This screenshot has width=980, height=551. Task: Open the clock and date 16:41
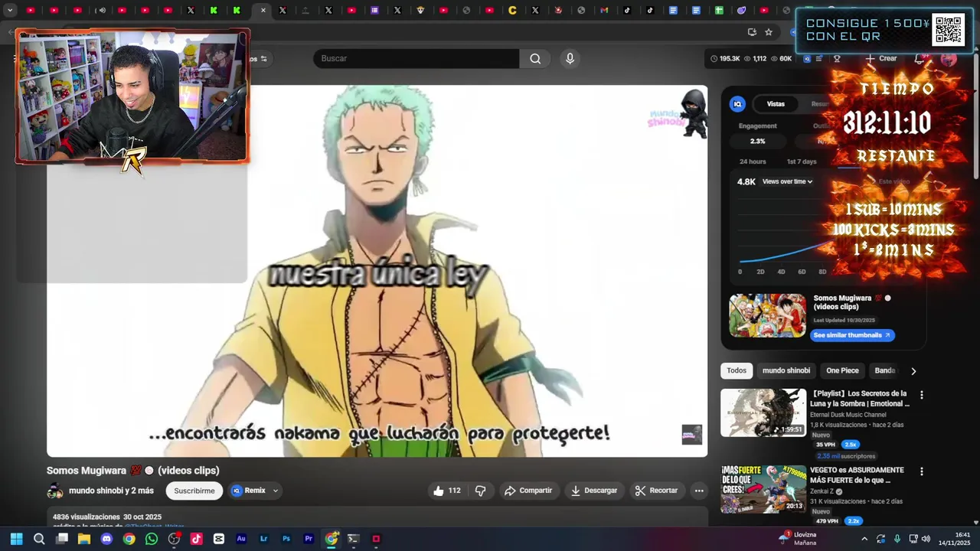(x=954, y=539)
